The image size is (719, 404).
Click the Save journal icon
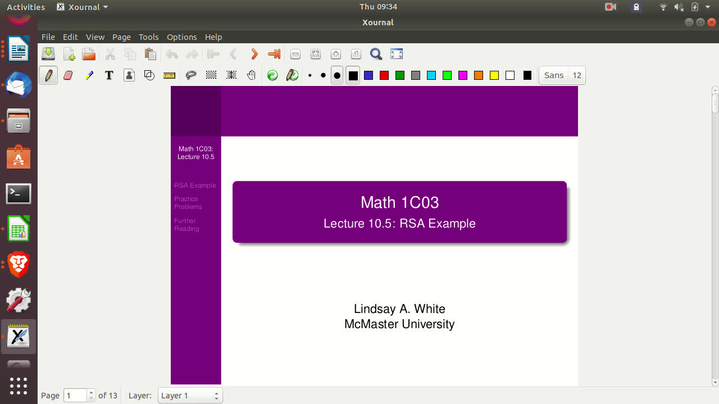click(48, 54)
